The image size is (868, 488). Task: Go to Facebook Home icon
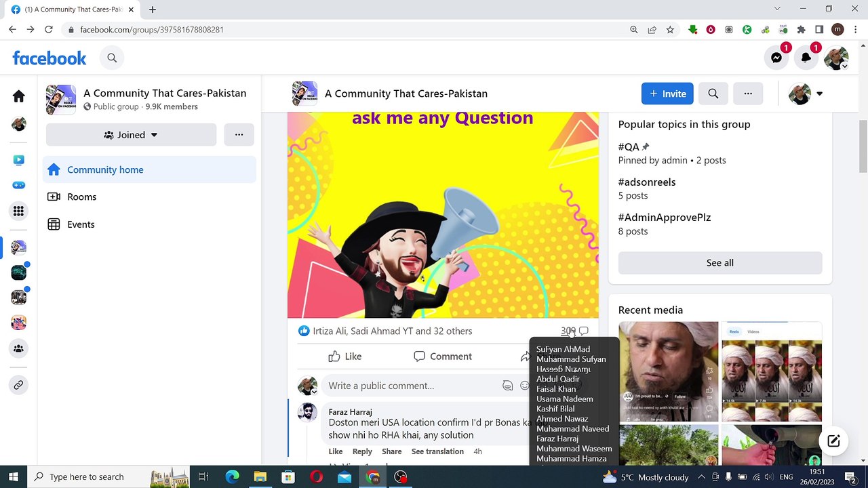(x=18, y=96)
